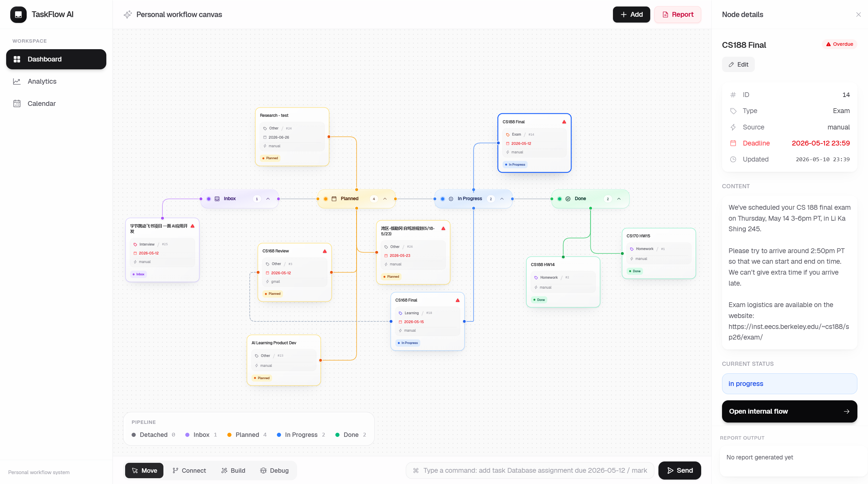
Task: Click the overdue warning icon on CS188 Final card
Action: (564, 122)
